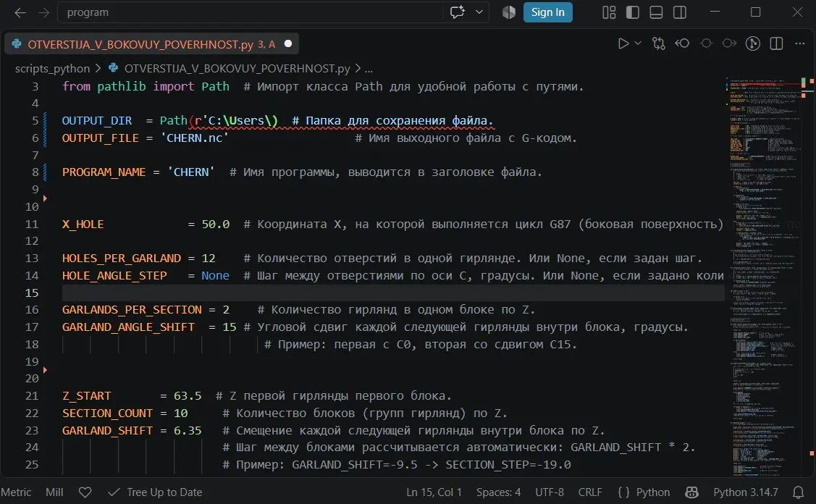Click the back navigation arrow in title bar
The image size is (816, 504).
tap(20, 12)
